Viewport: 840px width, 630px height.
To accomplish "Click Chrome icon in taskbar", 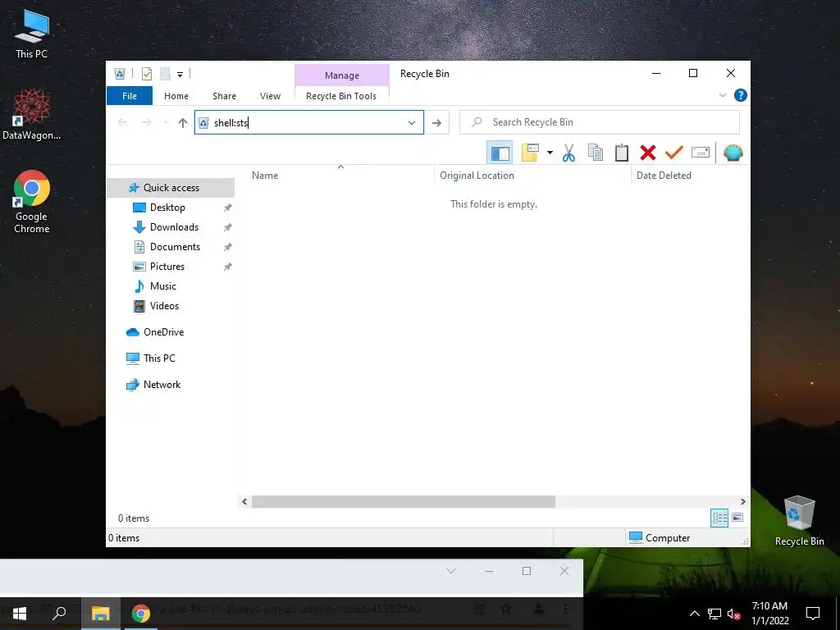I will click(141, 614).
